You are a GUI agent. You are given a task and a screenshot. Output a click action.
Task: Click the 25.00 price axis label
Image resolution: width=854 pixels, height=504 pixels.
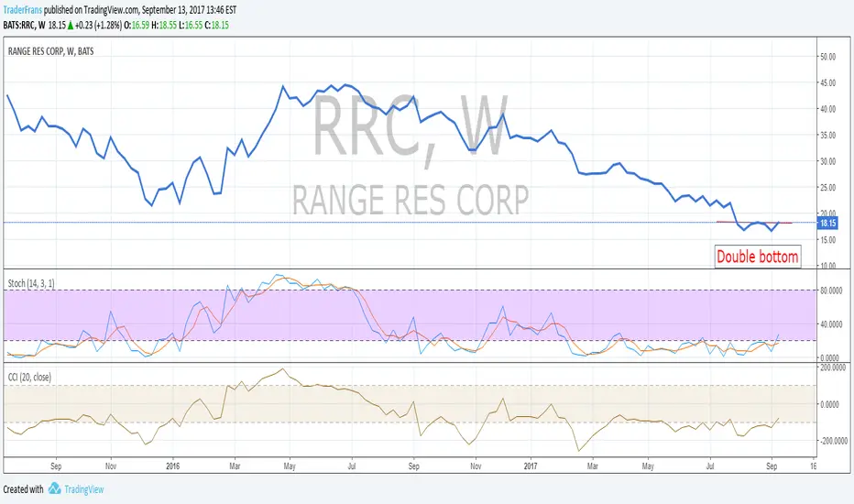point(827,188)
